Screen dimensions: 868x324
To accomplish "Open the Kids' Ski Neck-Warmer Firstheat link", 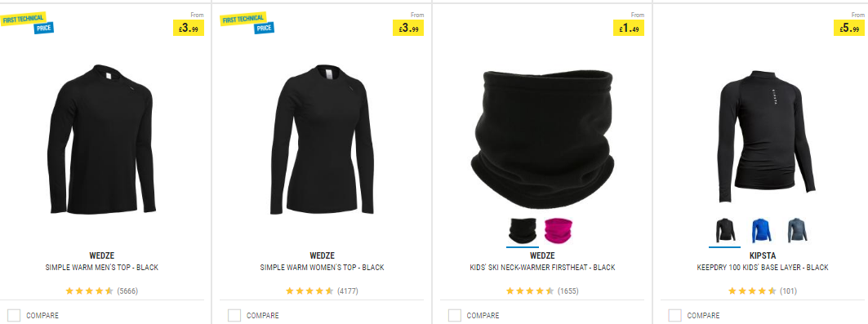I will (542, 268).
